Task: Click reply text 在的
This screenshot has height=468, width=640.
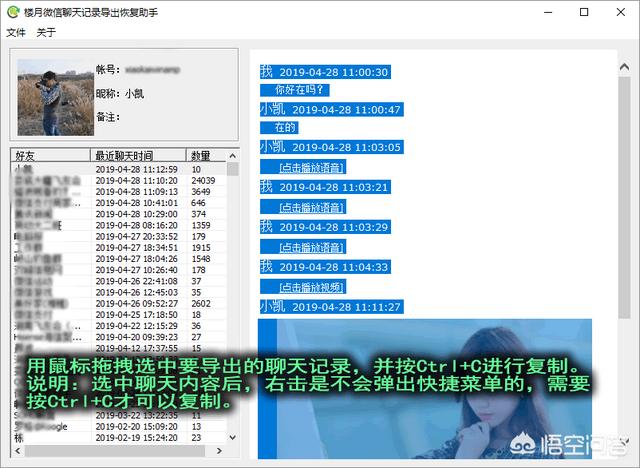Action: coord(284,127)
